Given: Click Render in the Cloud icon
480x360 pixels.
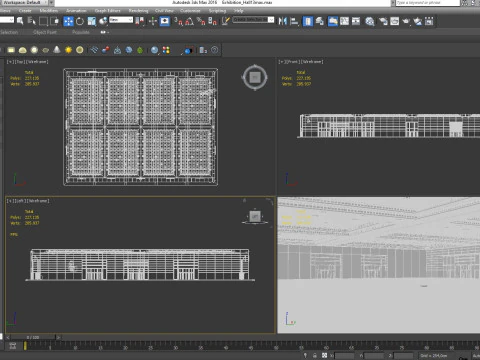Looking at the screenshot, I should (418, 21).
